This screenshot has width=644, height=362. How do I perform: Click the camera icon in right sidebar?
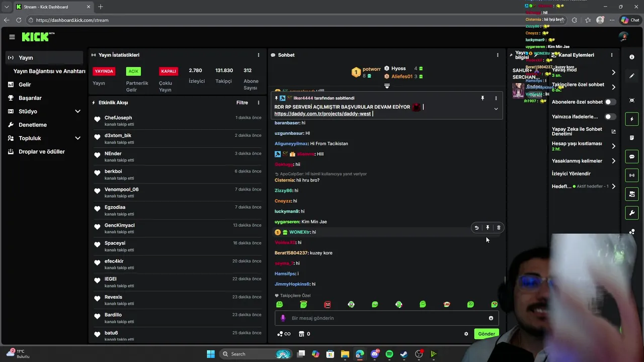632,194
